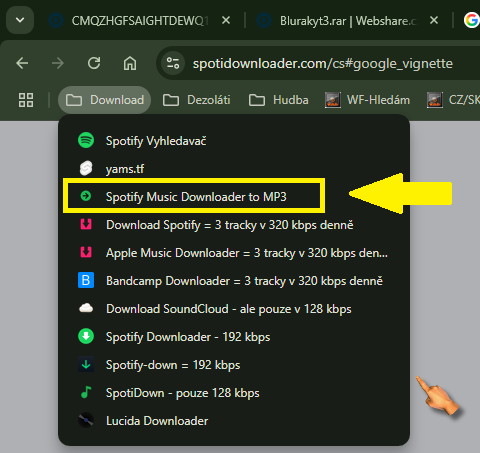The height and width of the screenshot is (453, 480).
Task: Click the CZ/SK bookmark thumbnail icon
Action: (435, 100)
